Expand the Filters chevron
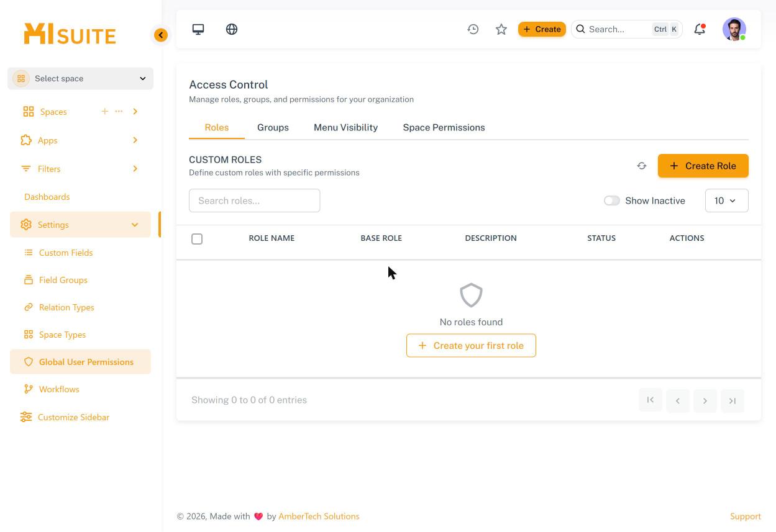The width and height of the screenshot is (776, 532). [x=135, y=169]
